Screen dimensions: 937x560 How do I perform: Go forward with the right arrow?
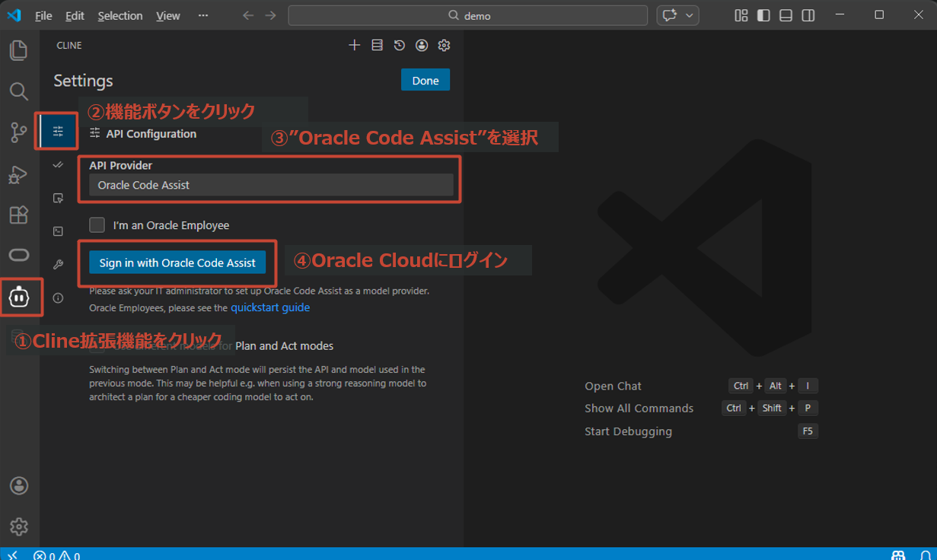(271, 15)
